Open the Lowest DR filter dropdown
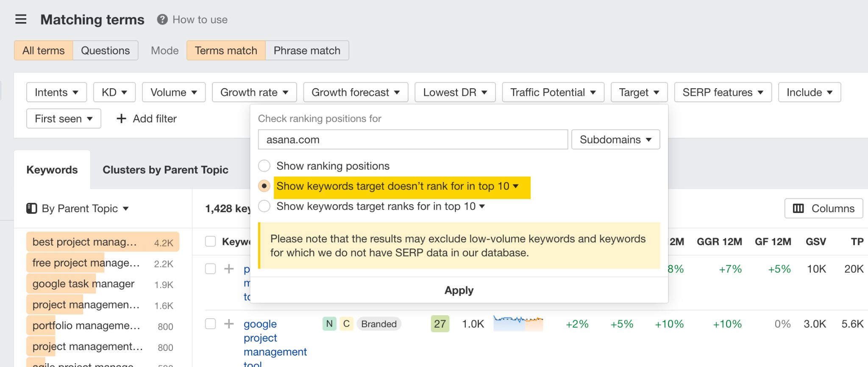Screen dimensions: 868x367 point(455,92)
